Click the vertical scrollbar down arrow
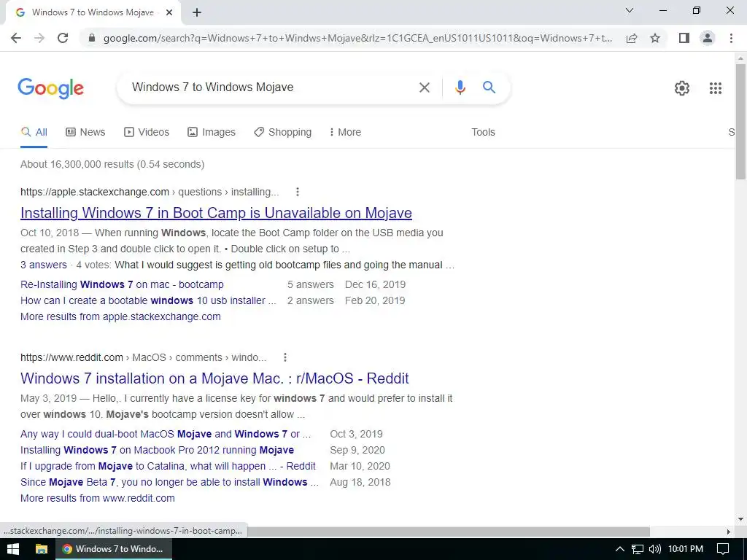This screenshot has height=560, width=747. [740, 519]
